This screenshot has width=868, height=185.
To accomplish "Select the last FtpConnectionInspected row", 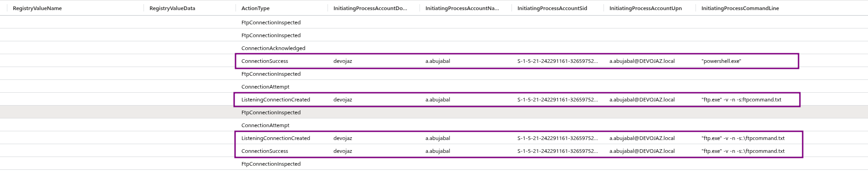I will coord(434,163).
